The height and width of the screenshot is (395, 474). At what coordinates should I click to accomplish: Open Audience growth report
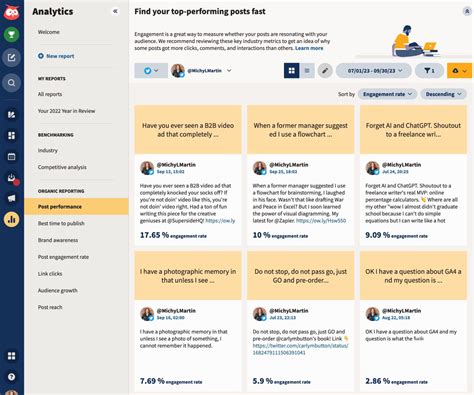(58, 290)
